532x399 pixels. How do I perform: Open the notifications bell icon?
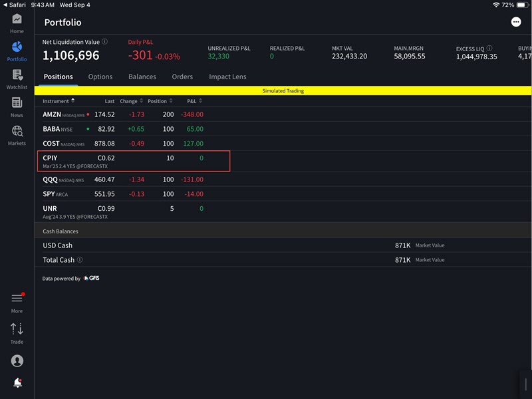(18, 383)
